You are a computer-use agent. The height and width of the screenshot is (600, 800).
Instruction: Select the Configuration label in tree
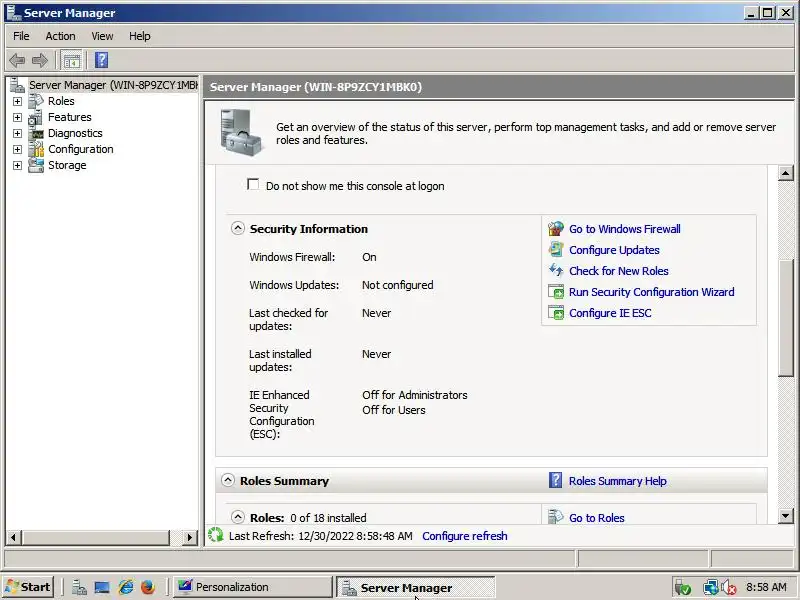(81, 149)
